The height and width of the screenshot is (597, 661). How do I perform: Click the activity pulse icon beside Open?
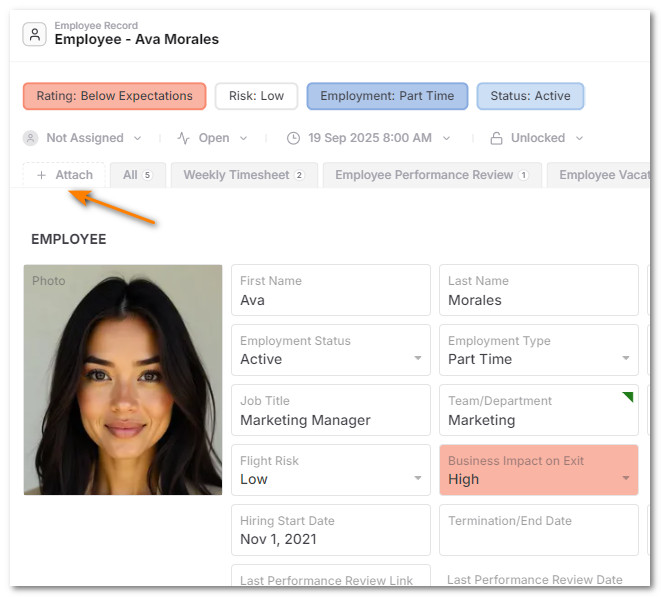click(183, 138)
